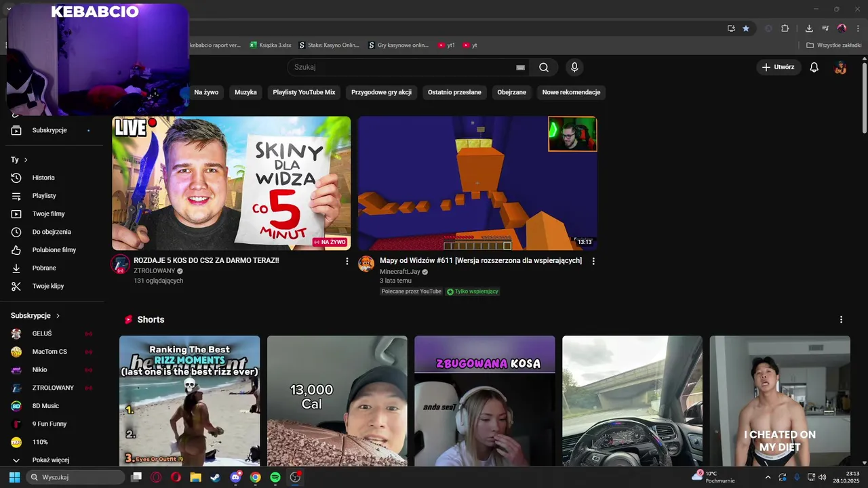Open Ranking The Best Rizz Moments short
This screenshot has width=868, height=488.
(x=190, y=401)
